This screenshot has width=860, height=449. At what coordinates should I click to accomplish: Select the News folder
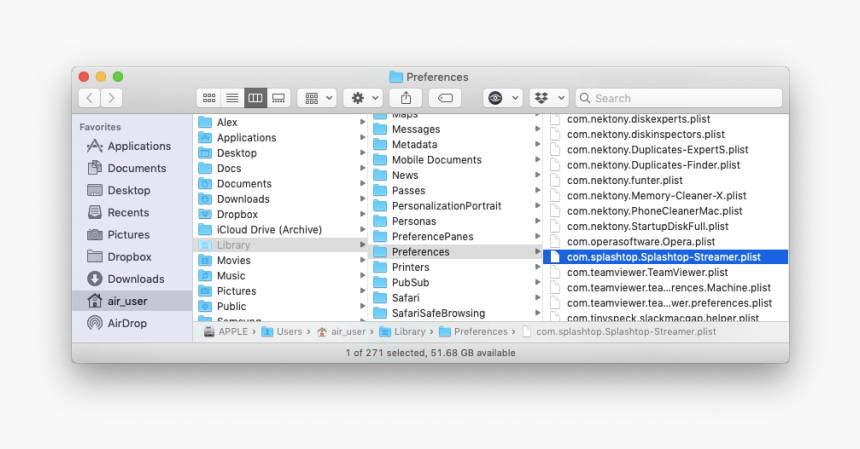(x=456, y=175)
